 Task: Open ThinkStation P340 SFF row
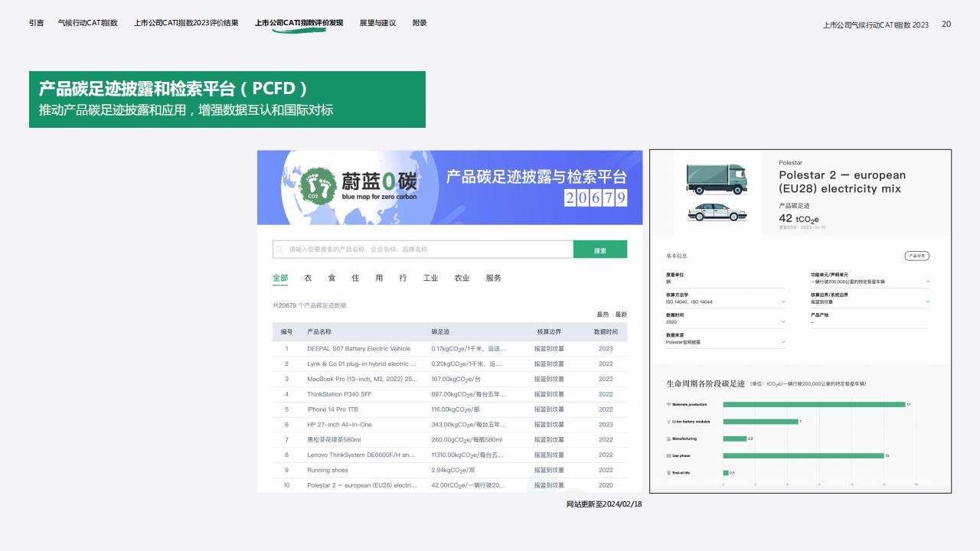pyautogui.click(x=449, y=394)
